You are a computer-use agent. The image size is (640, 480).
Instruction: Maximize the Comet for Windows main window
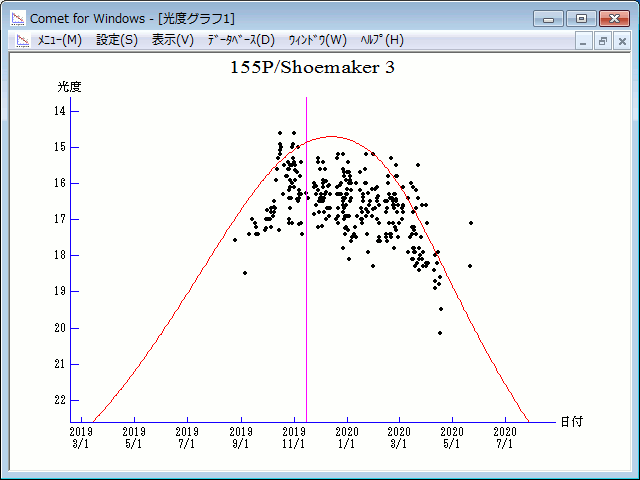580,17
